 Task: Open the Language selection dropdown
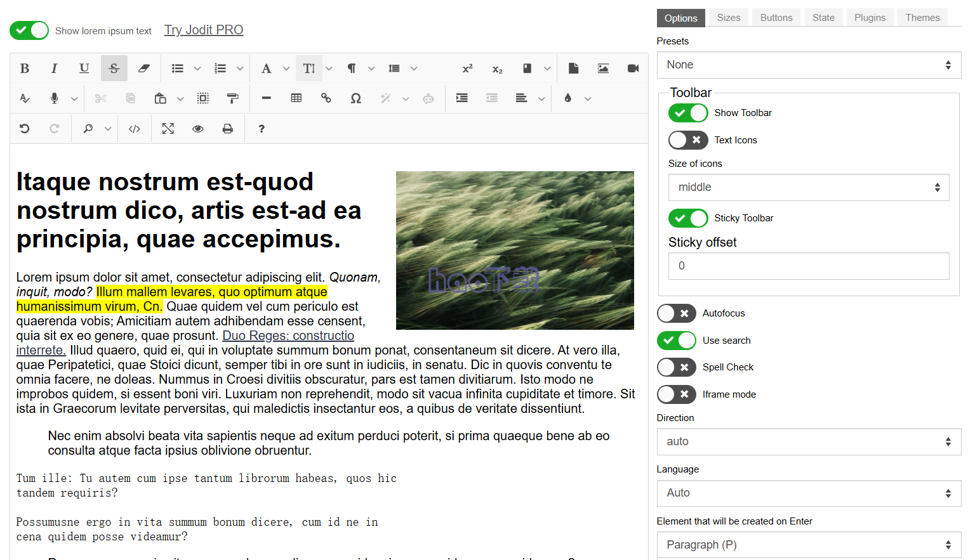(808, 493)
